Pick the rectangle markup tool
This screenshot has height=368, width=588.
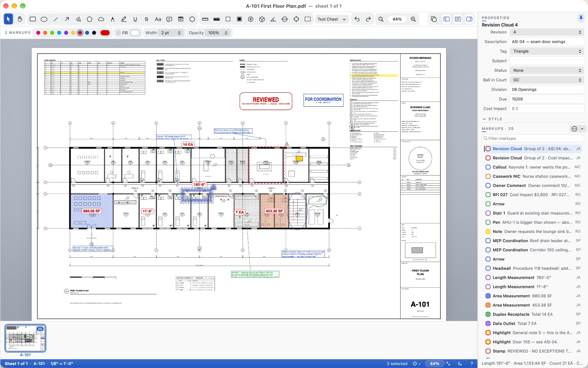point(33,19)
